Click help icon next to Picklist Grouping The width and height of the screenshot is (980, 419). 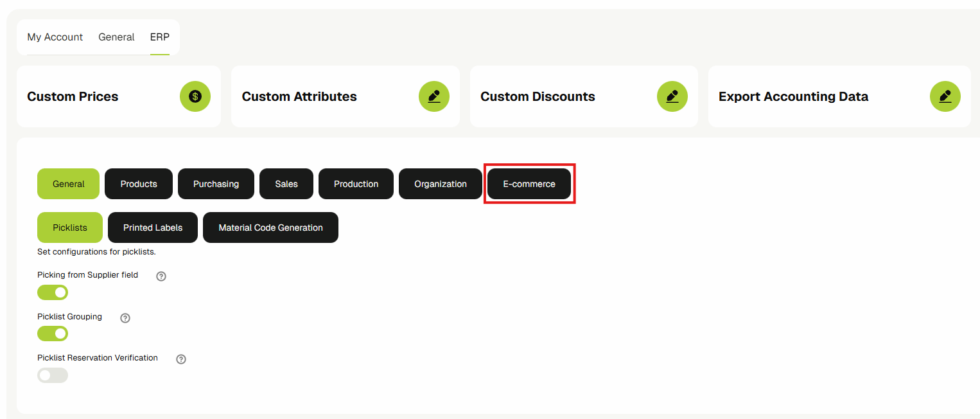tap(125, 318)
